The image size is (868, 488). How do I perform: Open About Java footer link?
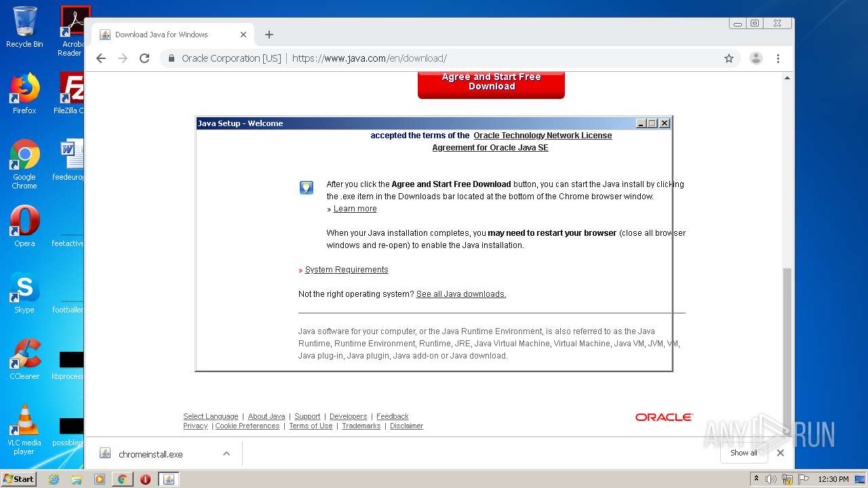pos(267,416)
